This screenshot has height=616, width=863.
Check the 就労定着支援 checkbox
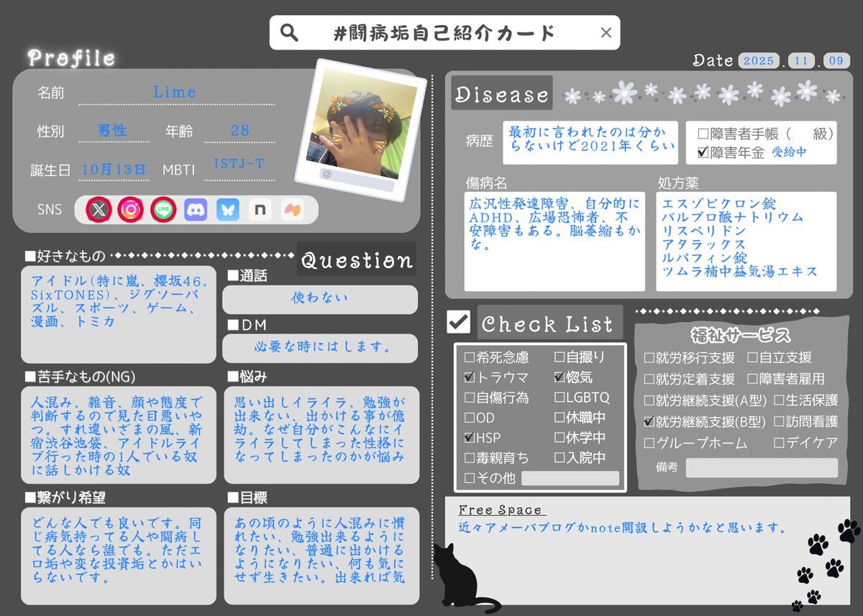(649, 379)
